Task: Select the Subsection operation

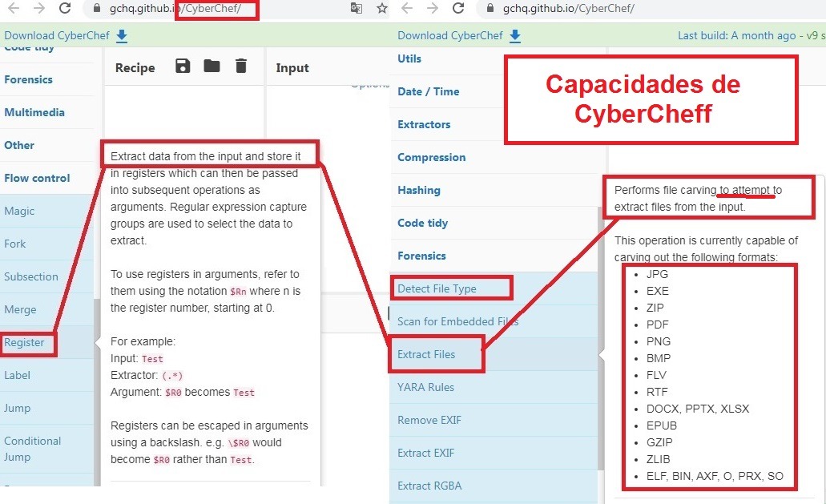Action: [46, 276]
